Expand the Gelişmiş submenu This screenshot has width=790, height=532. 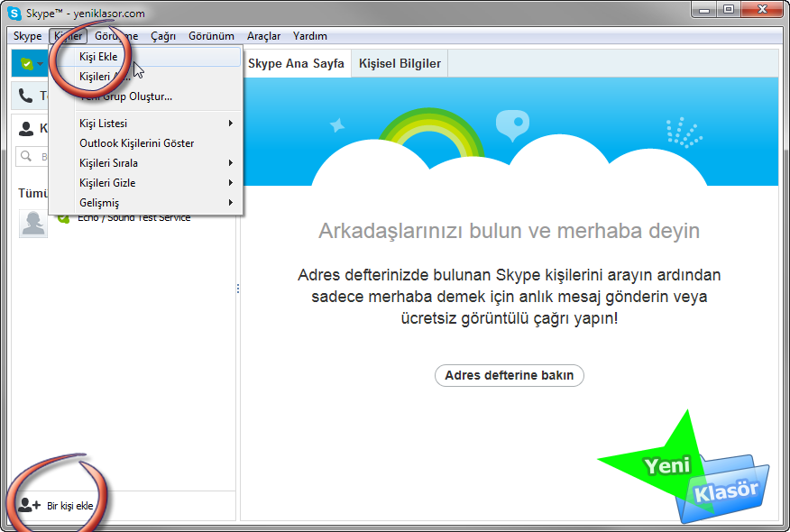[x=230, y=203]
